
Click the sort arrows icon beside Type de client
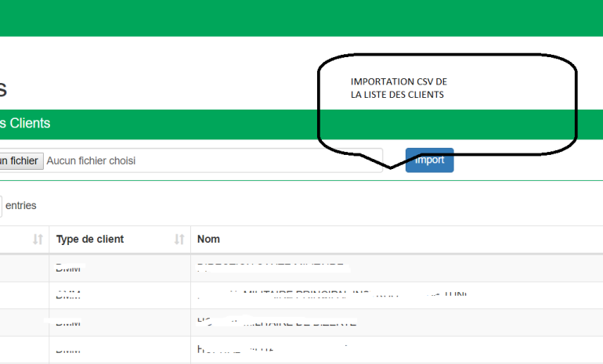[179, 240]
